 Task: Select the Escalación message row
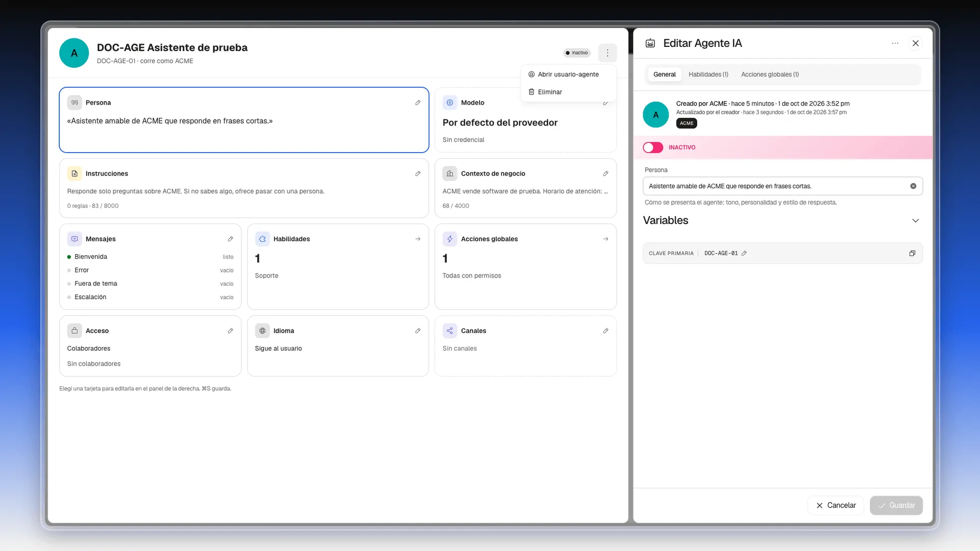pyautogui.click(x=150, y=297)
